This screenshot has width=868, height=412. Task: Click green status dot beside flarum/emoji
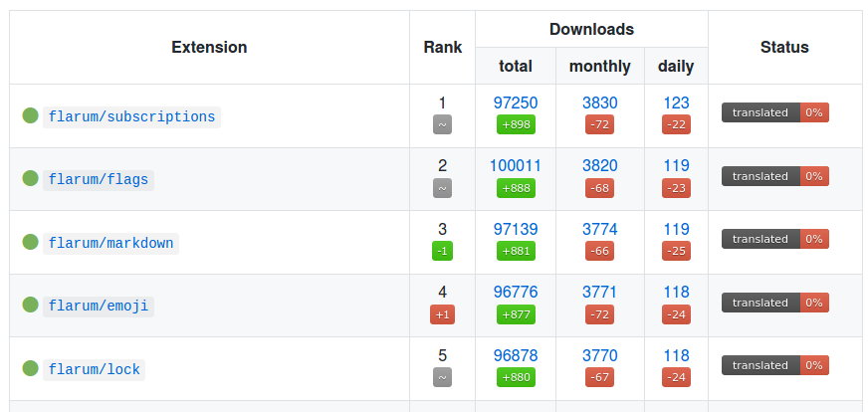pos(31,305)
